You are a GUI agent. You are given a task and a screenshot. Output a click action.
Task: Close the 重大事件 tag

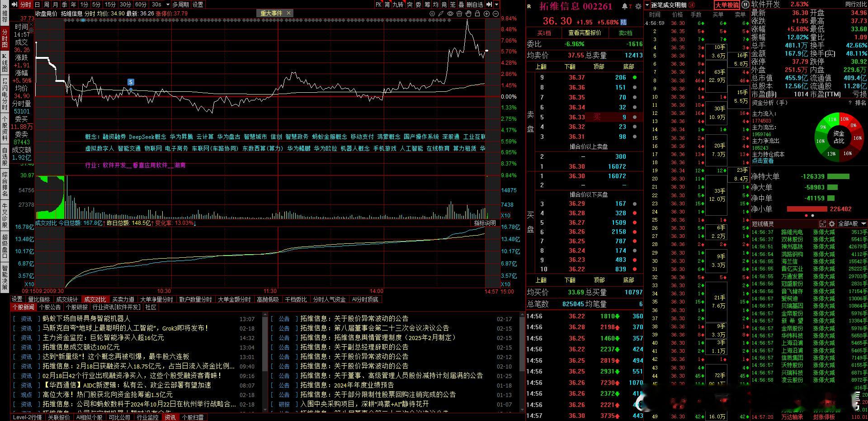click(289, 13)
